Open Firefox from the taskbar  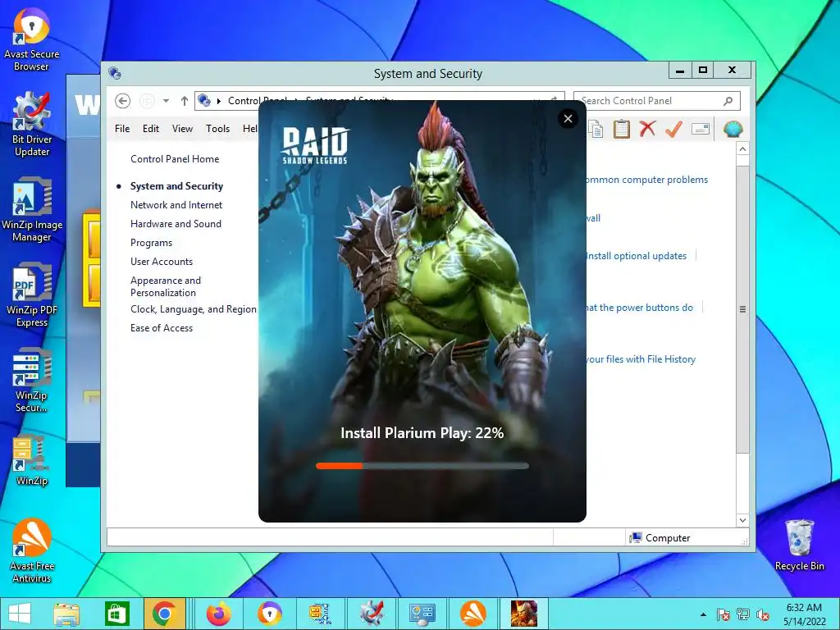[218, 614]
